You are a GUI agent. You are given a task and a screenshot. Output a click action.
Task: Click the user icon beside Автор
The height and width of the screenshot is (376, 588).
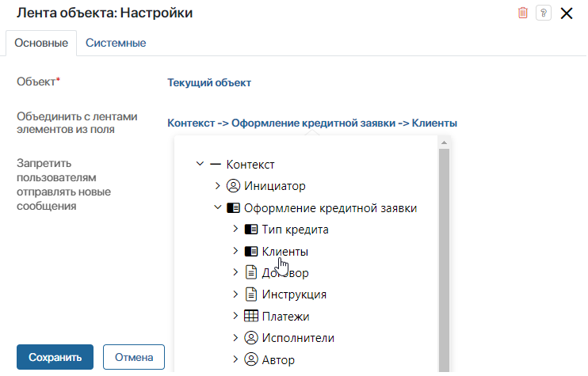(251, 359)
